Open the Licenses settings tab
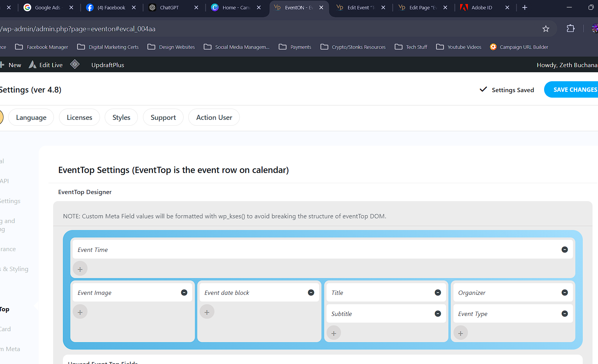598x364 pixels. point(79,117)
